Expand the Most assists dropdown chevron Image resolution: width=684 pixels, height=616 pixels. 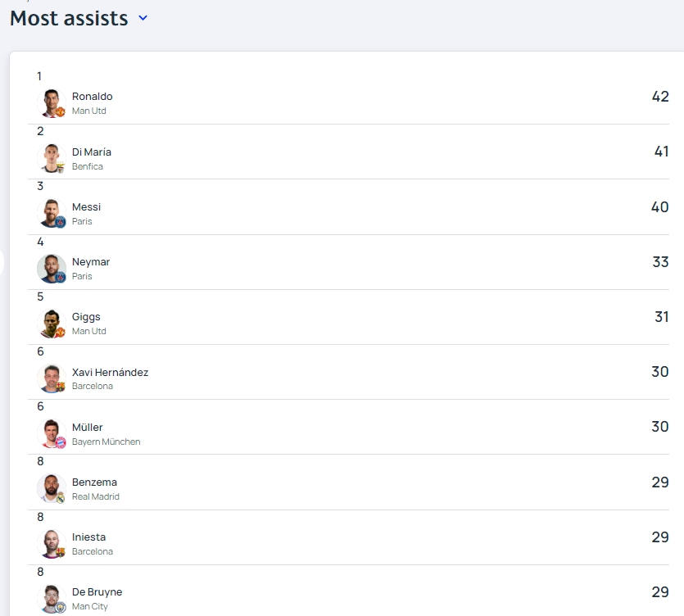(143, 18)
